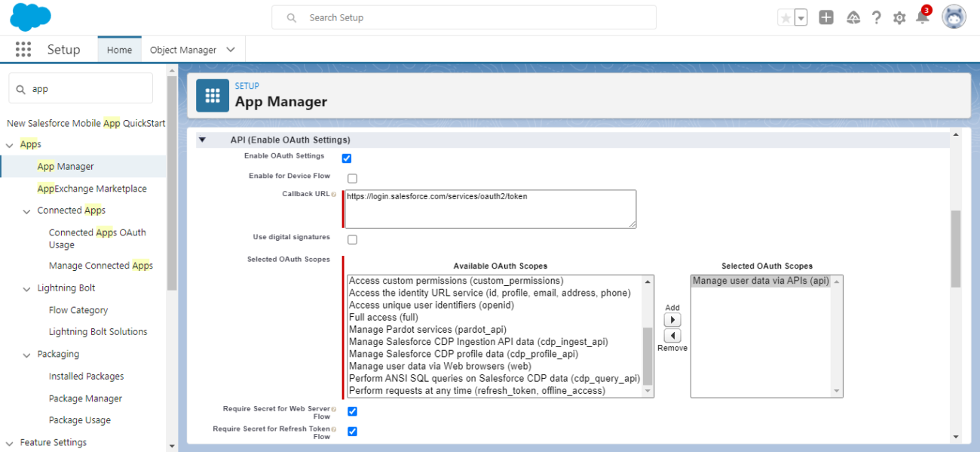The height and width of the screenshot is (452, 980).
Task: Open the notifications bell
Action: (x=922, y=17)
